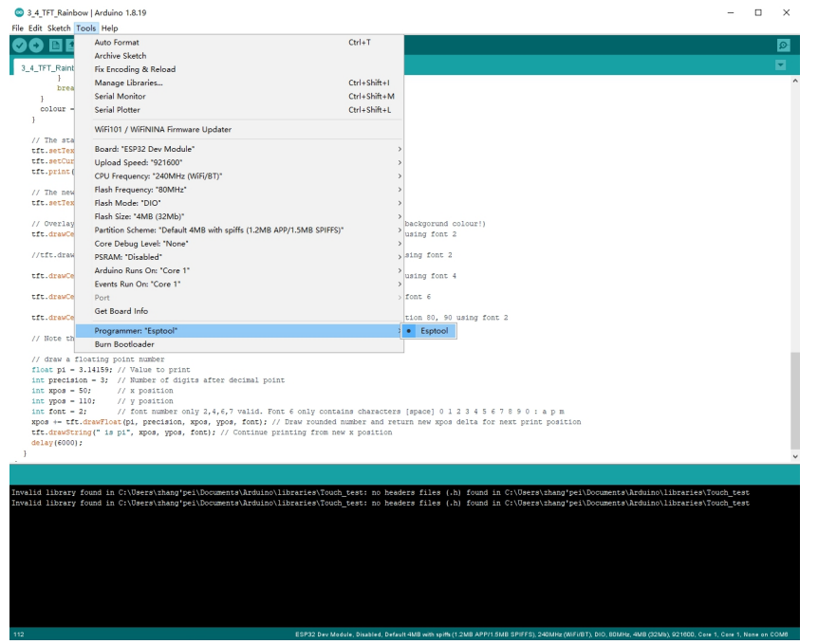
Task: Open Serial Monitor magnifier icon
Action: [x=783, y=45]
